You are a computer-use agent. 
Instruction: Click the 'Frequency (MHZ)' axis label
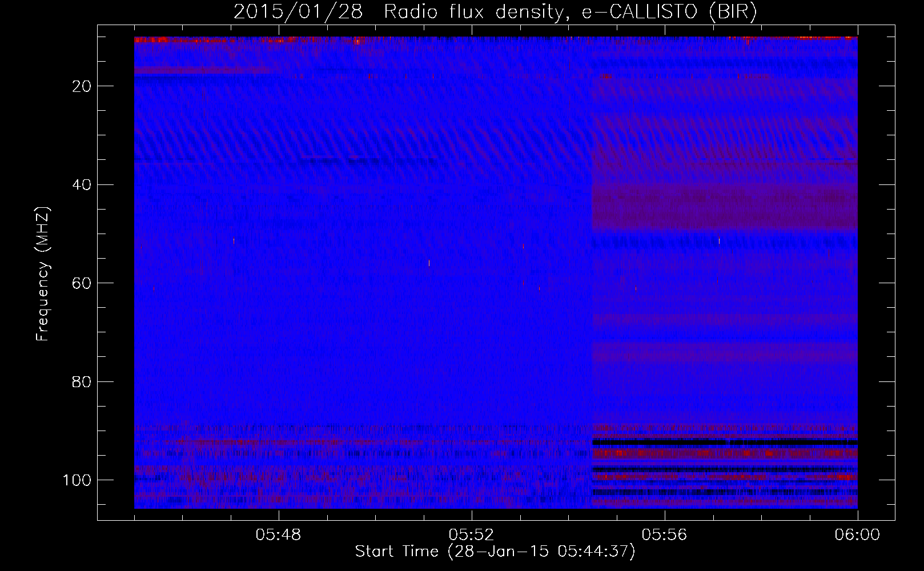(43, 274)
